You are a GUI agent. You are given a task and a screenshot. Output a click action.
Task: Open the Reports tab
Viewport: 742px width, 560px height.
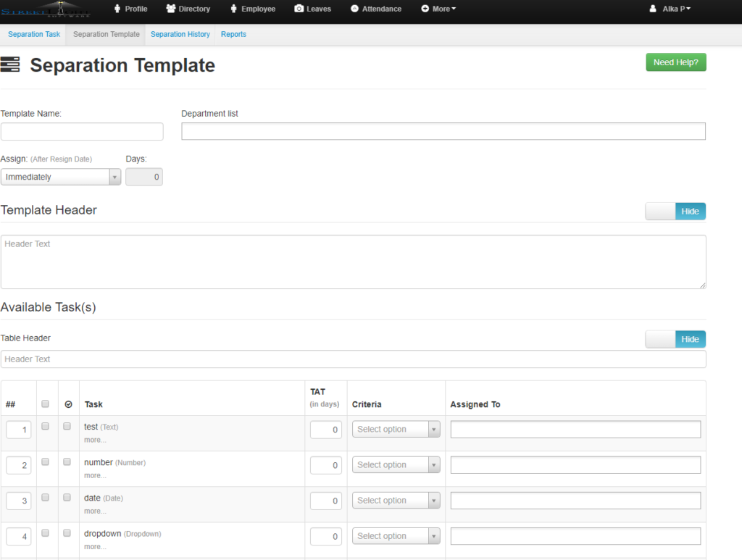coord(233,34)
